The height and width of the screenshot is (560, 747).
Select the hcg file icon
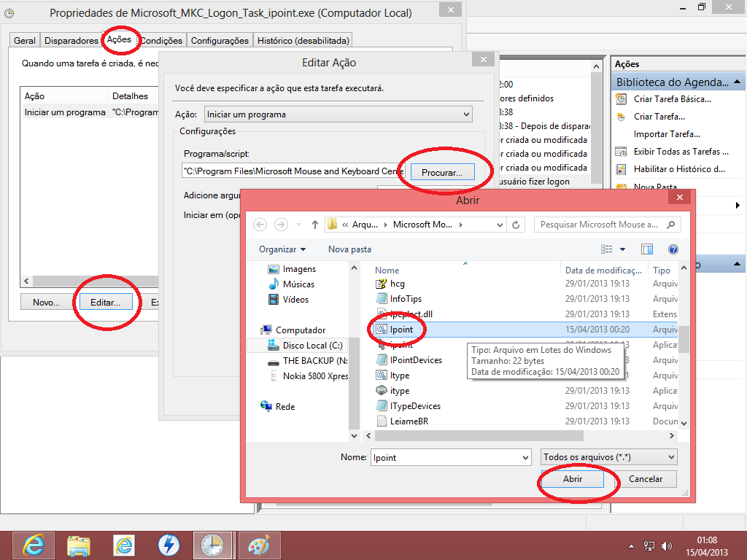[x=381, y=284]
